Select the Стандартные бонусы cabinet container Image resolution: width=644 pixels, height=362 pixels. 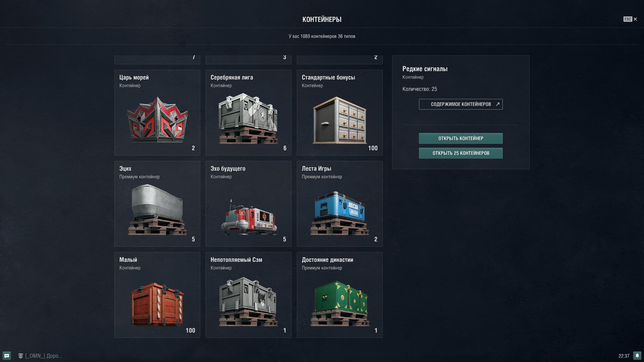[x=340, y=113]
